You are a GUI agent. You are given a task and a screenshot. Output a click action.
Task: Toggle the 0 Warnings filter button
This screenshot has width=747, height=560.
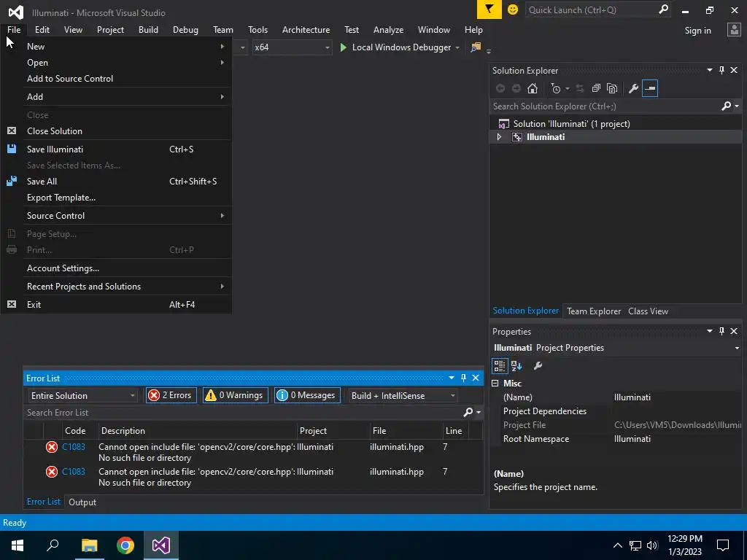236,395
